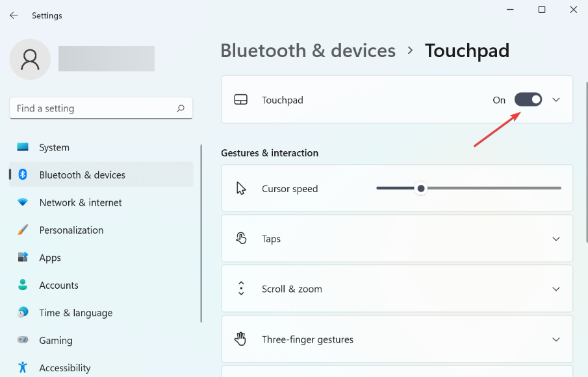Screen dimensions: 588x377
Task: Click the back arrow icon
Action: (x=14, y=16)
